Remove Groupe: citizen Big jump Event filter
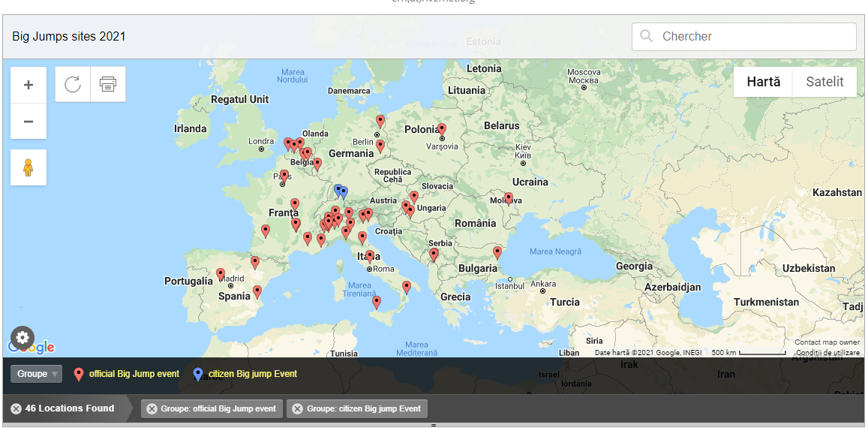This screenshot has width=868, height=428. pyautogui.click(x=297, y=408)
